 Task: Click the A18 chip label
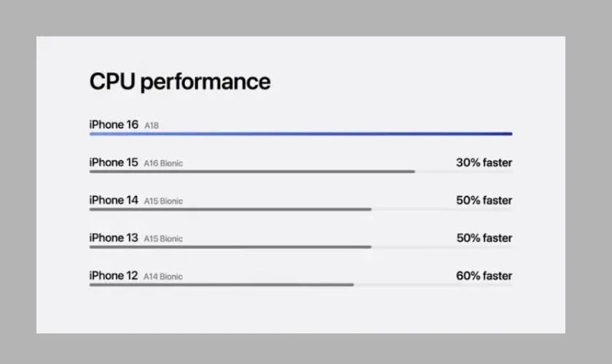coord(152,126)
